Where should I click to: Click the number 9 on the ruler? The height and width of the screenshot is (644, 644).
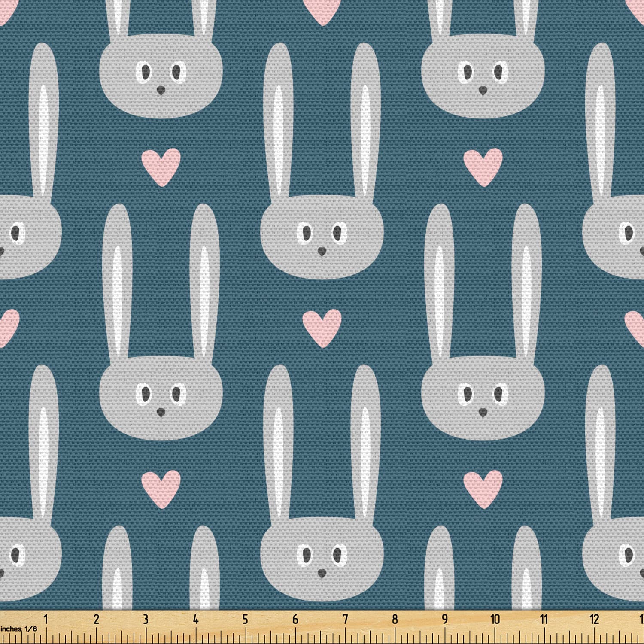[444, 619]
